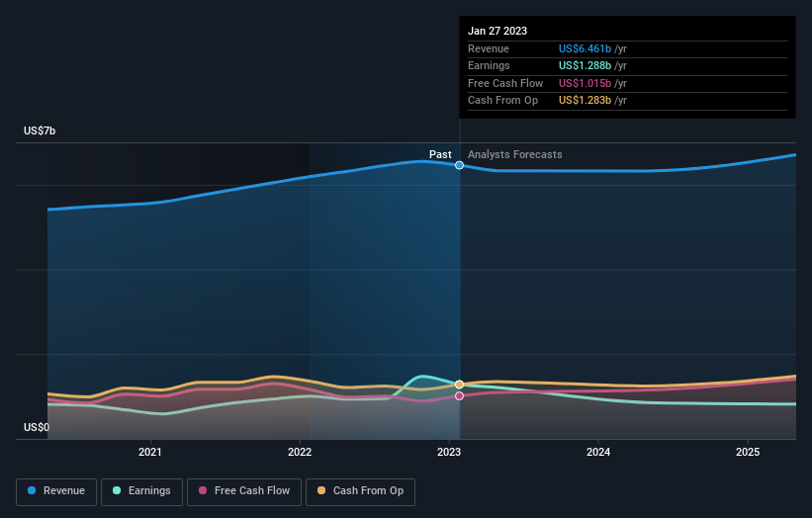This screenshot has height=518, width=812.
Task: Click the US$0 y-axis label
Action: [x=37, y=427]
